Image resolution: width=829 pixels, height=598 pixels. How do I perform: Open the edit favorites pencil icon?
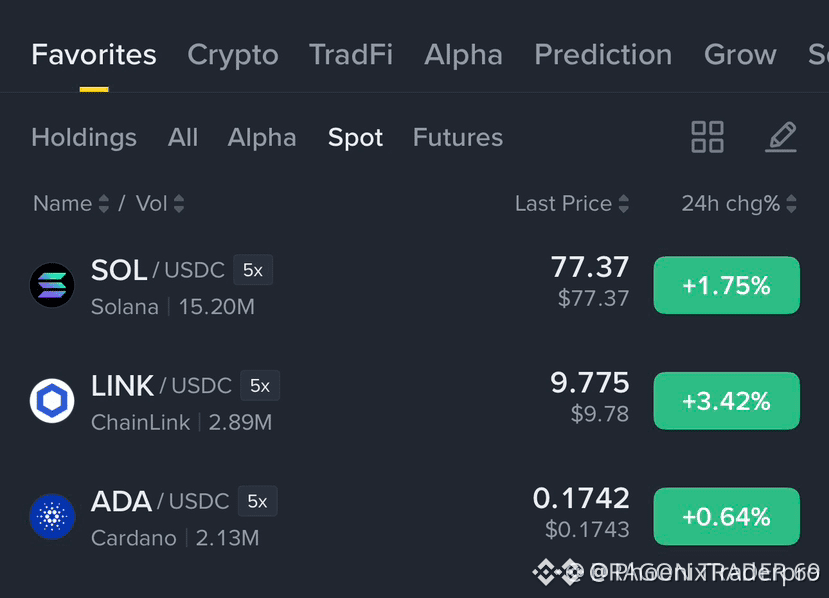(781, 137)
